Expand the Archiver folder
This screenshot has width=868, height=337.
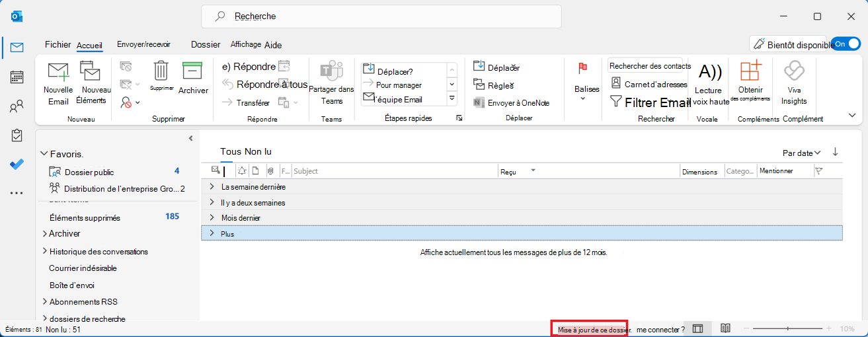(44, 233)
